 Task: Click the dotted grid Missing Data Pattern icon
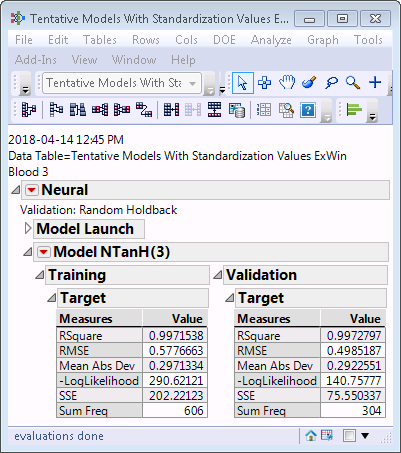(264, 110)
